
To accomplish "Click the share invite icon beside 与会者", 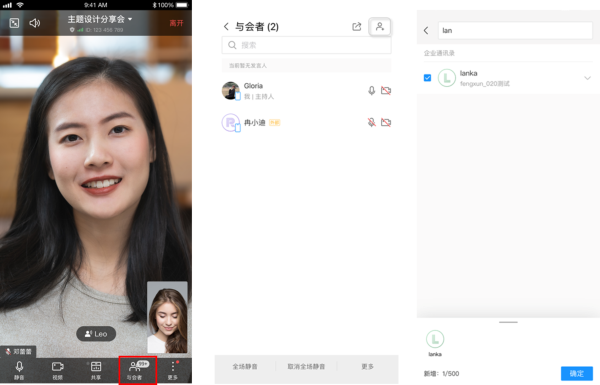I will (x=357, y=26).
